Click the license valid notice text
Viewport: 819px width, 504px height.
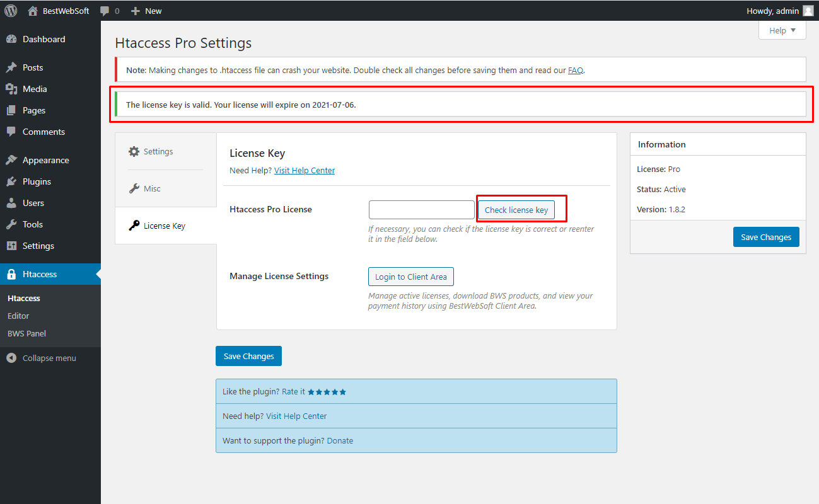pyautogui.click(x=241, y=105)
